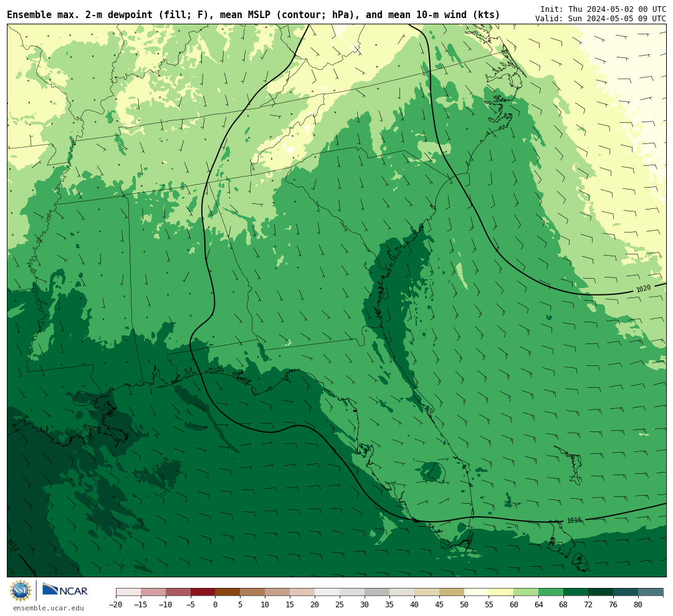Click the gray swatch between 25 and 30
The width and height of the screenshot is (673, 616).
pyautogui.click(x=352, y=592)
